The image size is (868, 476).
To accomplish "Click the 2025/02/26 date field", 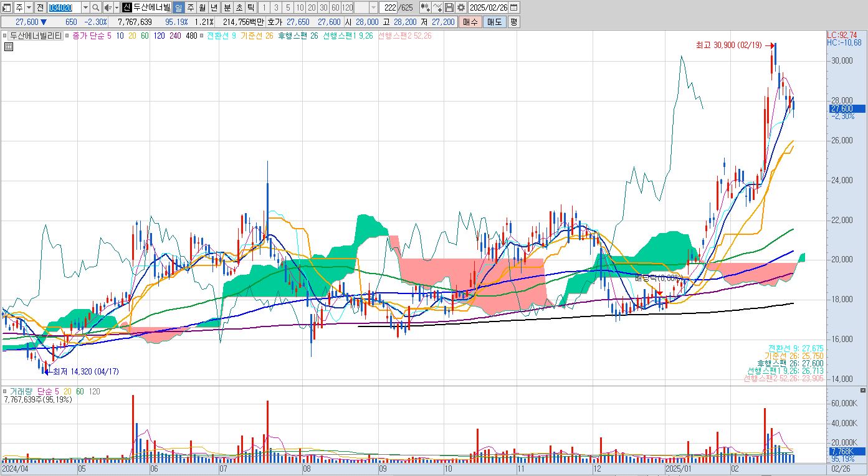I will coord(488,7).
